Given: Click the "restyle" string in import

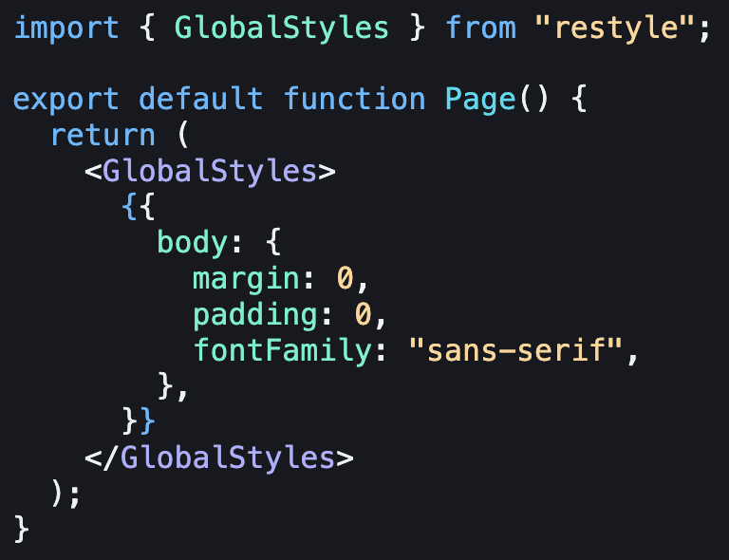Looking at the screenshot, I should 614,28.
